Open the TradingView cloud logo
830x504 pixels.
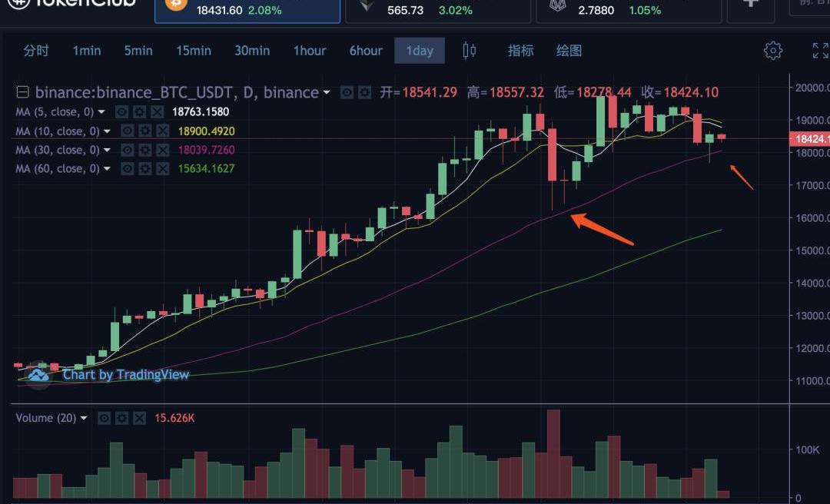[x=38, y=375]
